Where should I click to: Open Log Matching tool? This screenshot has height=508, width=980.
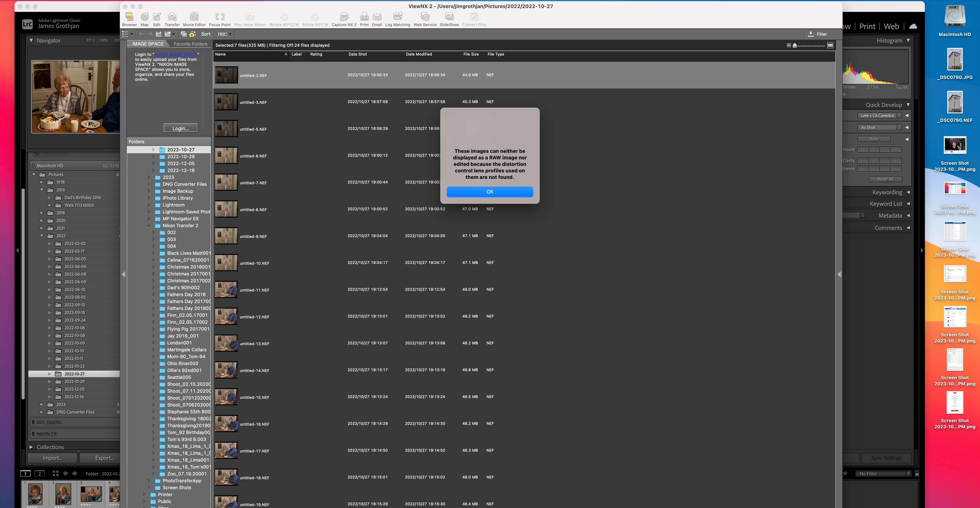(x=398, y=17)
